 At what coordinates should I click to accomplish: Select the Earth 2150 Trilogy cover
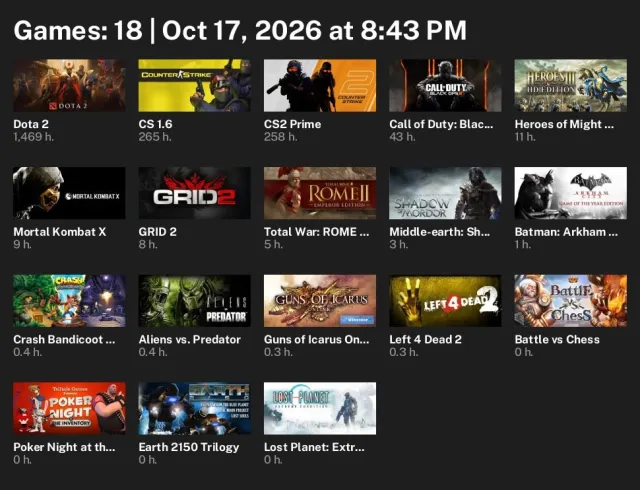(195, 408)
